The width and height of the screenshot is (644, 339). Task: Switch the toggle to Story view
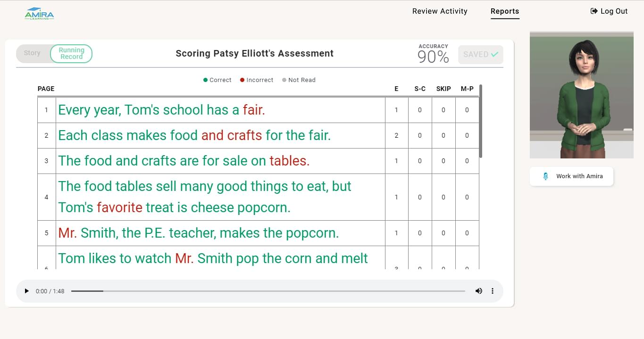click(x=32, y=53)
